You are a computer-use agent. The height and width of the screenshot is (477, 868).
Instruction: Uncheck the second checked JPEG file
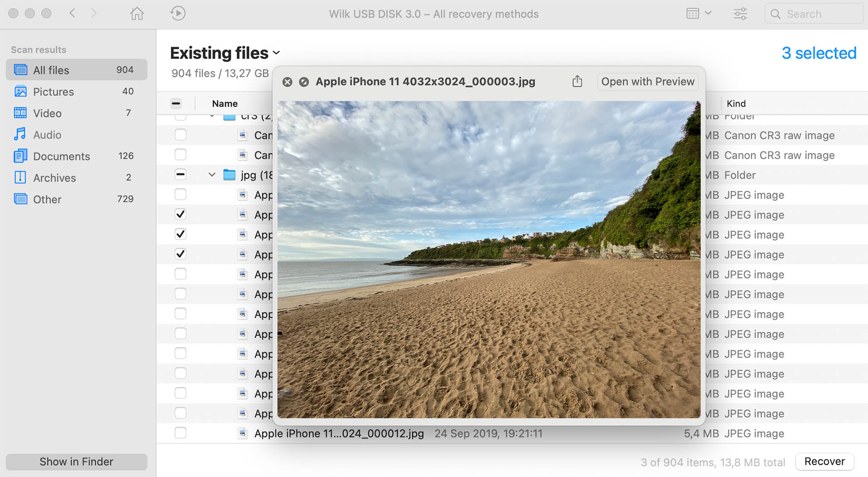180,234
